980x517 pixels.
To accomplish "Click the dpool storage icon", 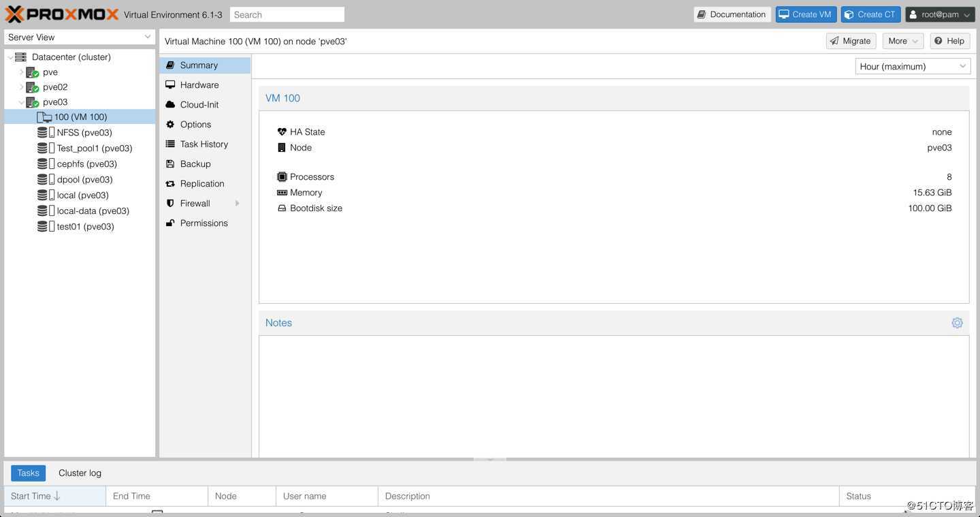I will coord(46,180).
